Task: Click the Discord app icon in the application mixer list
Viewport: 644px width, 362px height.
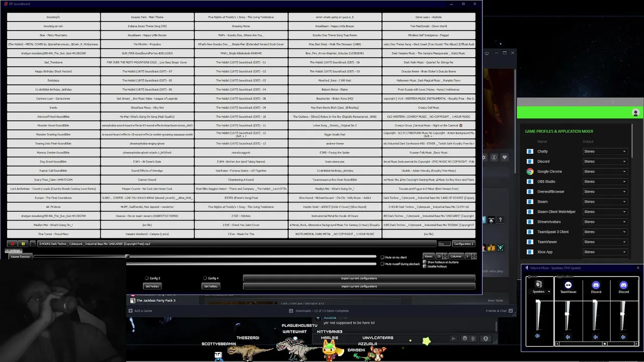Action: 530,161
